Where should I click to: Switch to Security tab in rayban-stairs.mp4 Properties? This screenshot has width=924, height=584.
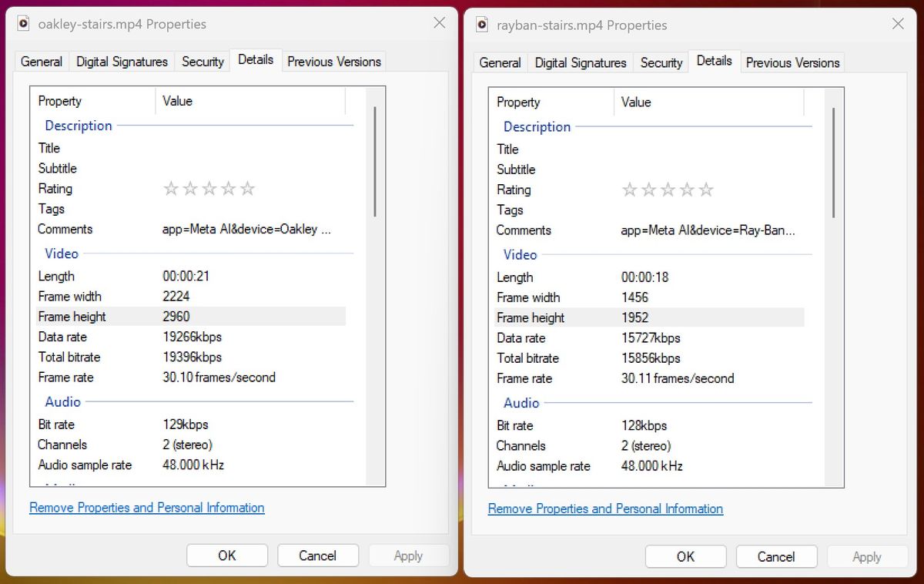[x=661, y=62]
